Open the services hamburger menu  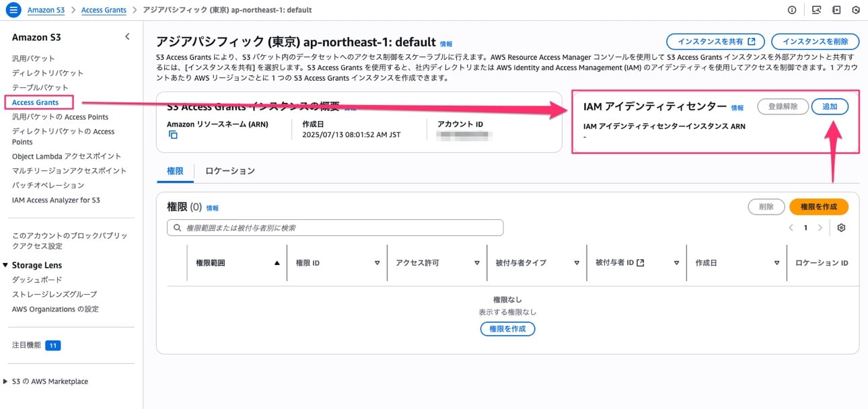pos(13,10)
